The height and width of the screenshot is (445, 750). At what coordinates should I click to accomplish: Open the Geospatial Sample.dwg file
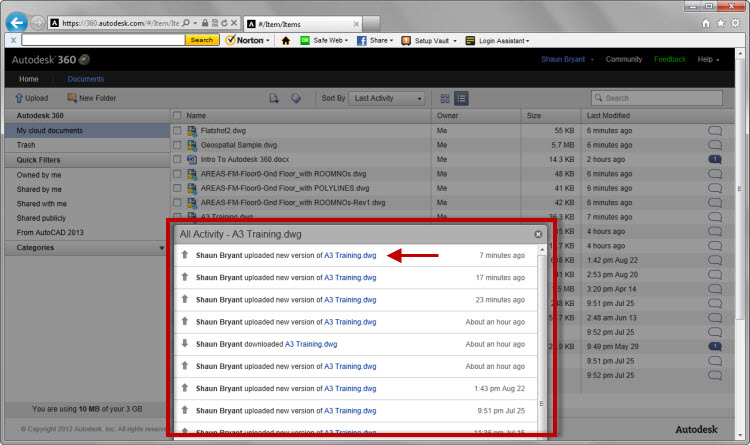pos(239,145)
